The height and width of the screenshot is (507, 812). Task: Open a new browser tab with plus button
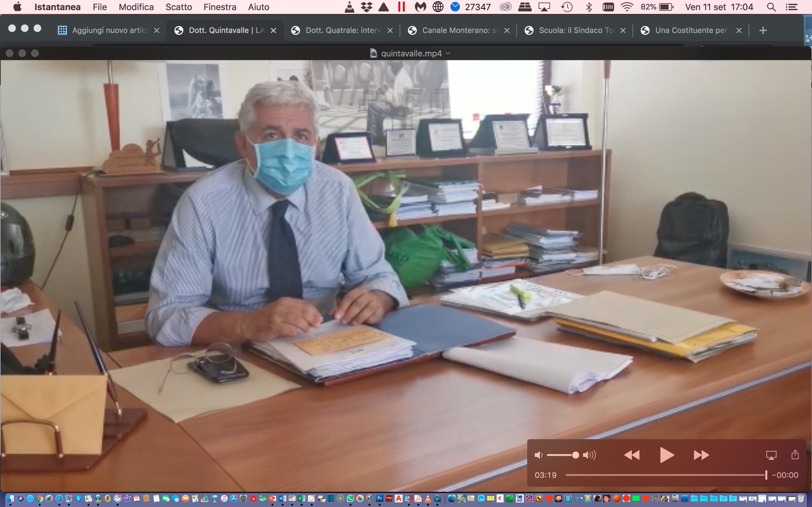pos(763,30)
